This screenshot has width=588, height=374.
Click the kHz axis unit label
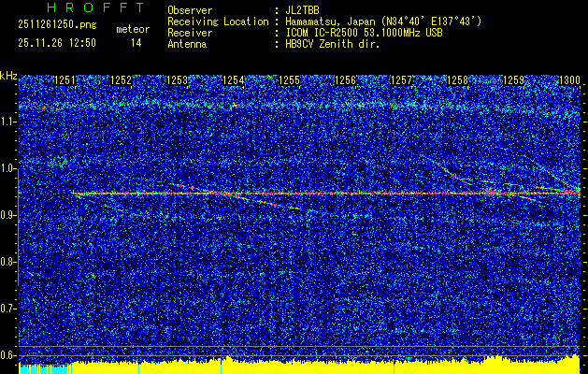(x=8, y=75)
